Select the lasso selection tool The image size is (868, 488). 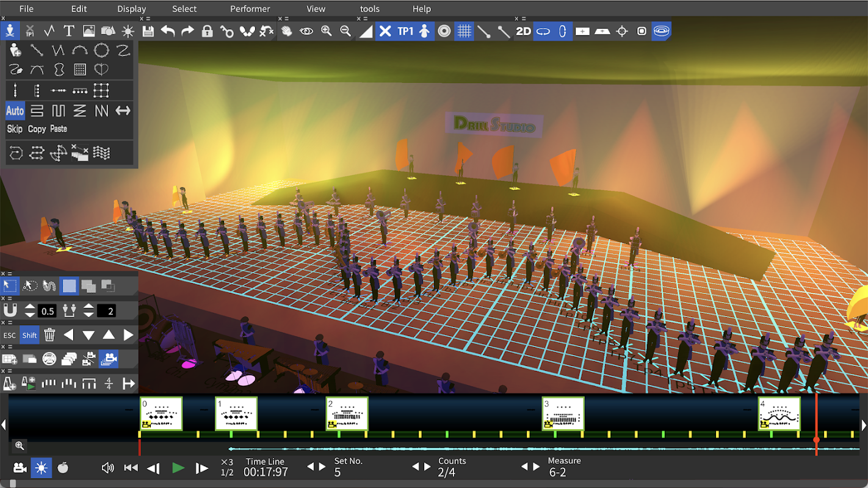click(x=30, y=285)
